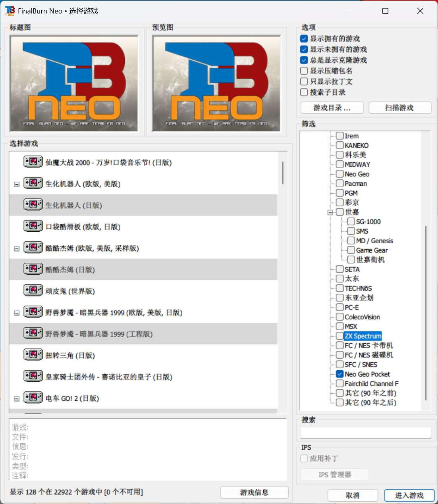Check the Fairchild Channel F filter box
Viewport: 438px width, 504px height.
340,383
